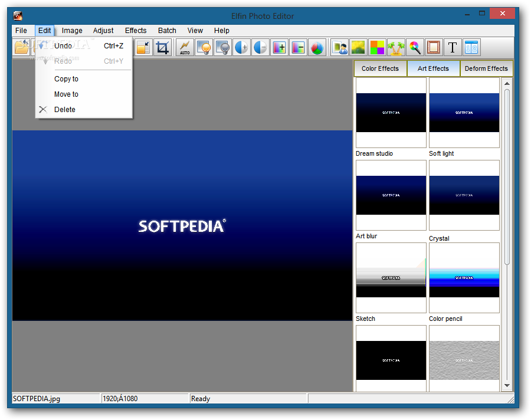
Task: Apply the Crystal effect thumbnail
Action: 464,195
